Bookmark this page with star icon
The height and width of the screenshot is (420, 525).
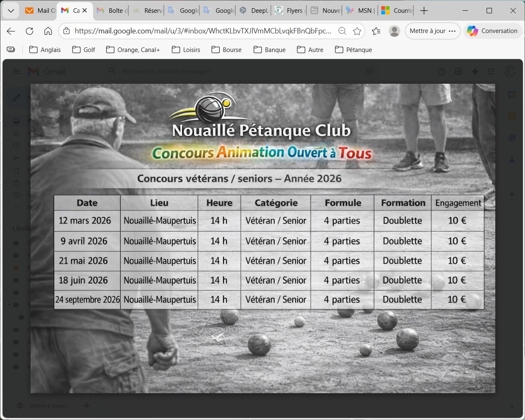357,31
